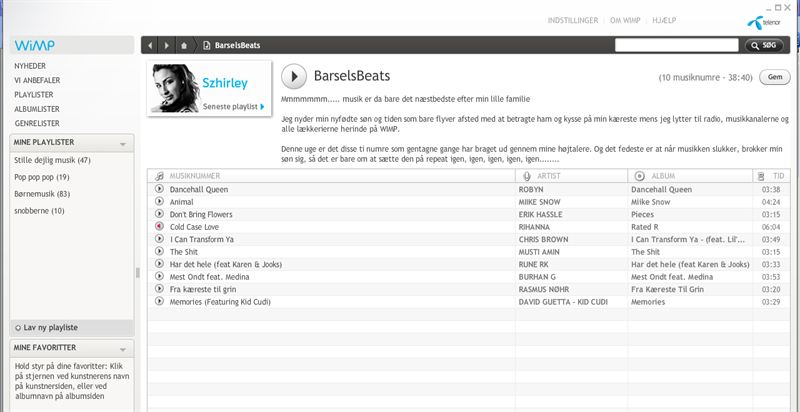
Task: Go to home via house icon
Action: (x=184, y=45)
